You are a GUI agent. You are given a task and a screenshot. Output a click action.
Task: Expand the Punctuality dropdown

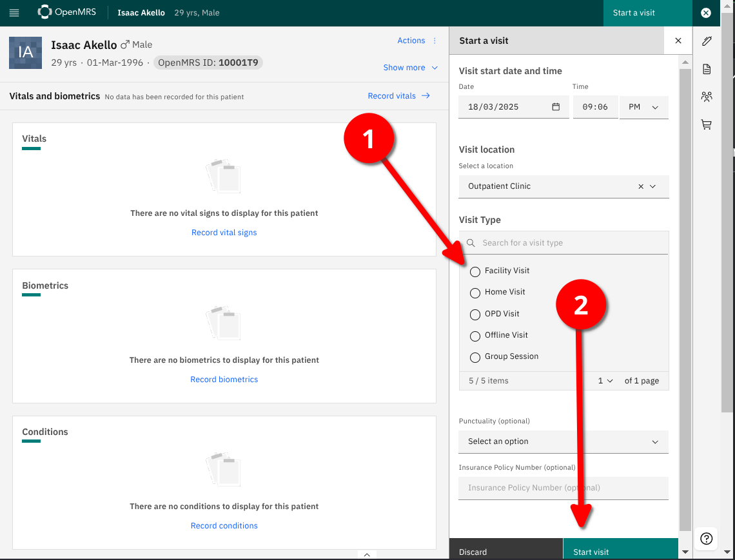click(563, 441)
